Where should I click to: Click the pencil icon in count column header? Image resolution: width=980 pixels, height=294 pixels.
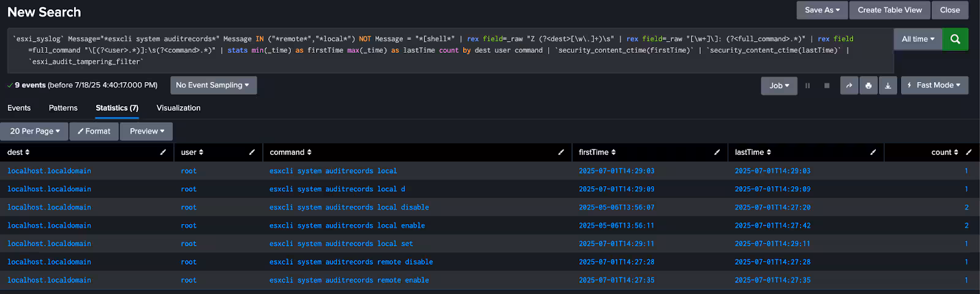tap(968, 153)
